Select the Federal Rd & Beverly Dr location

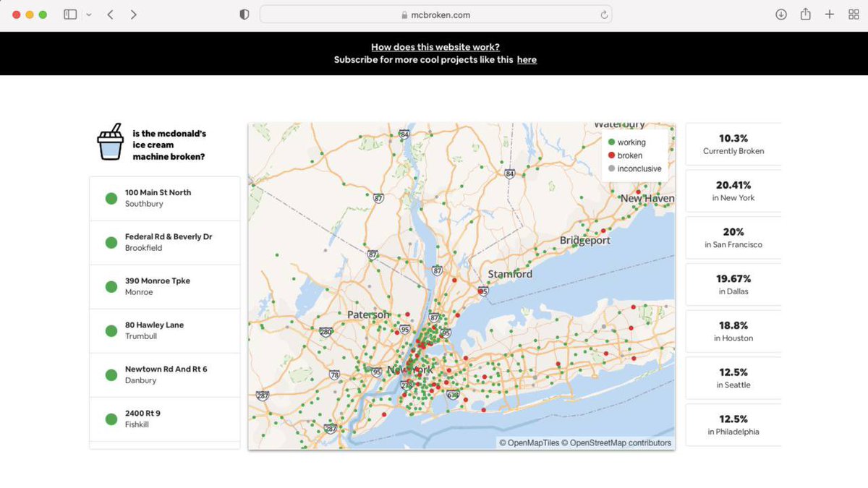[164, 242]
